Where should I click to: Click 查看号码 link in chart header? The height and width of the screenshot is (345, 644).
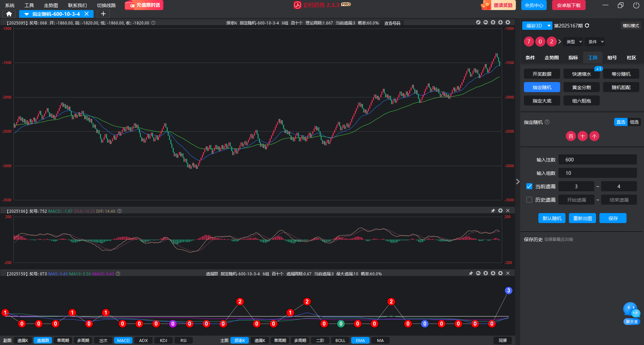(392, 23)
